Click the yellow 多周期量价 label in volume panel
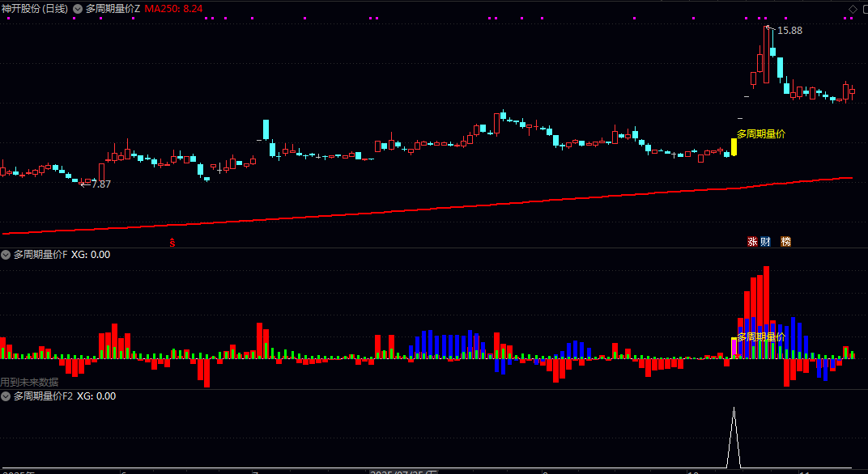 (760, 336)
